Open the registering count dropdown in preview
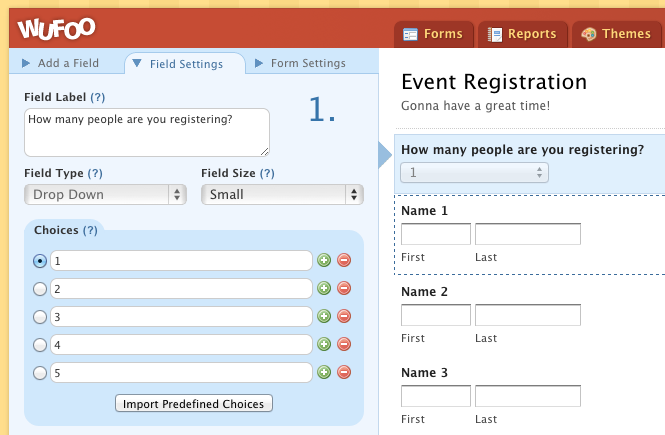Screen dimensions: 665x435 point(475,173)
